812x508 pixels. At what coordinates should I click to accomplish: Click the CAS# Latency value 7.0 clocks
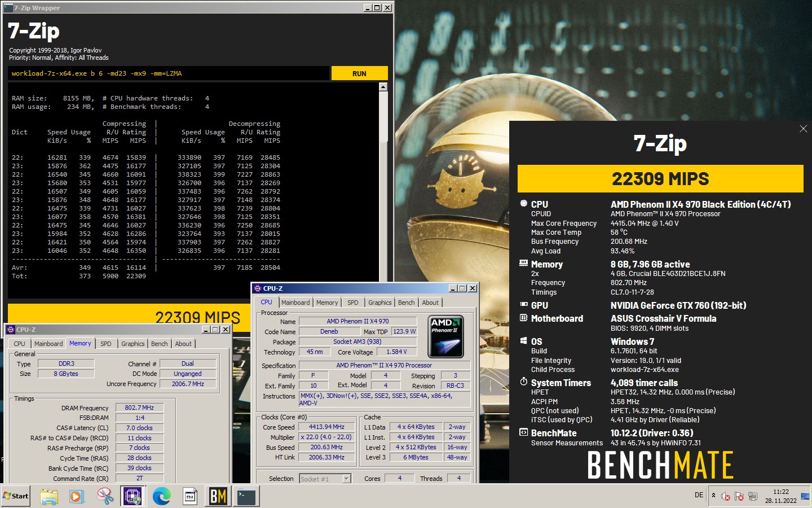(139, 428)
